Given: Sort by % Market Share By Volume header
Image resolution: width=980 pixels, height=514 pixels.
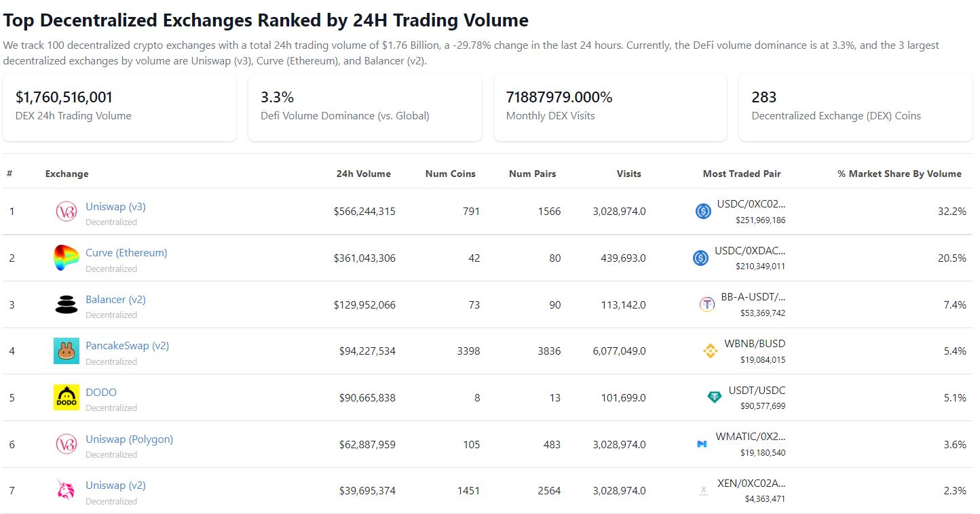Looking at the screenshot, I should point(899,174).
